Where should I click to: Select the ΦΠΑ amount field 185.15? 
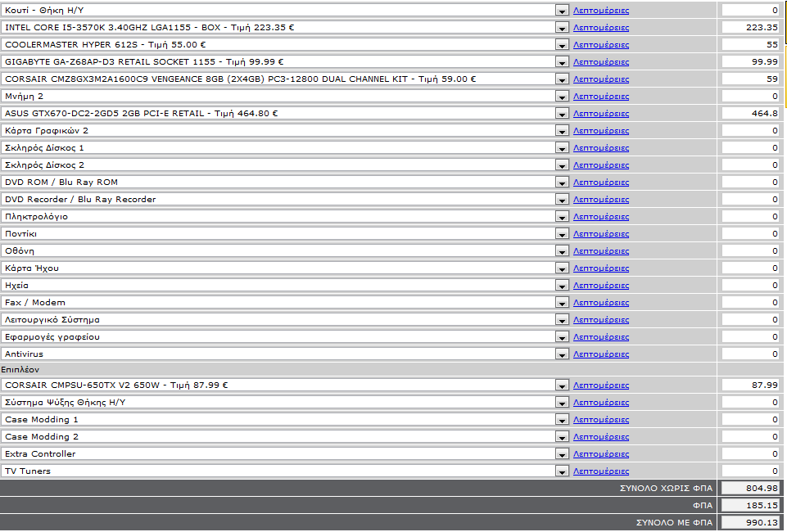[751, 506]
